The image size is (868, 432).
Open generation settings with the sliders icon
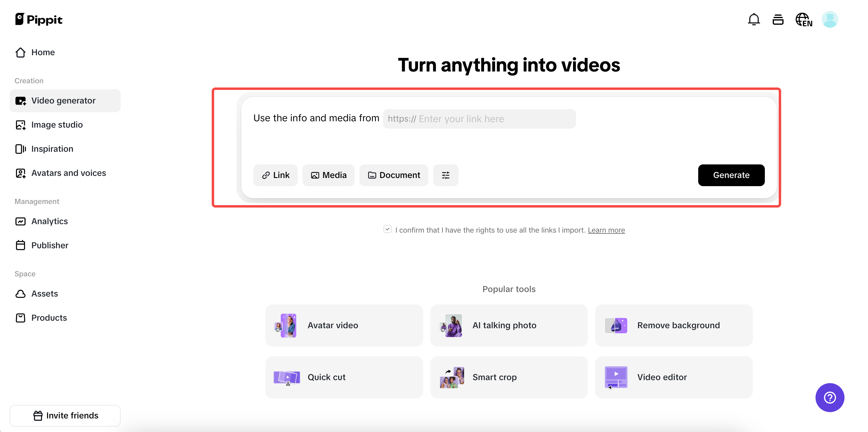445,175
